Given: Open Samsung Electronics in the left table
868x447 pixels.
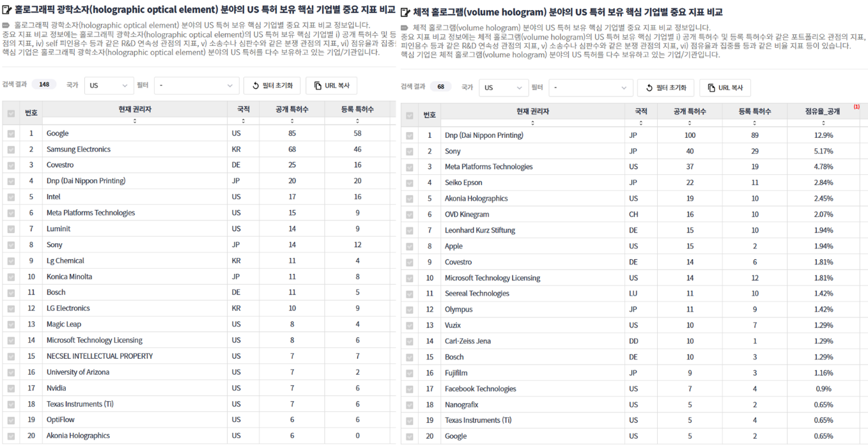Looking at the screenshot, I should [x=78, y=149].
